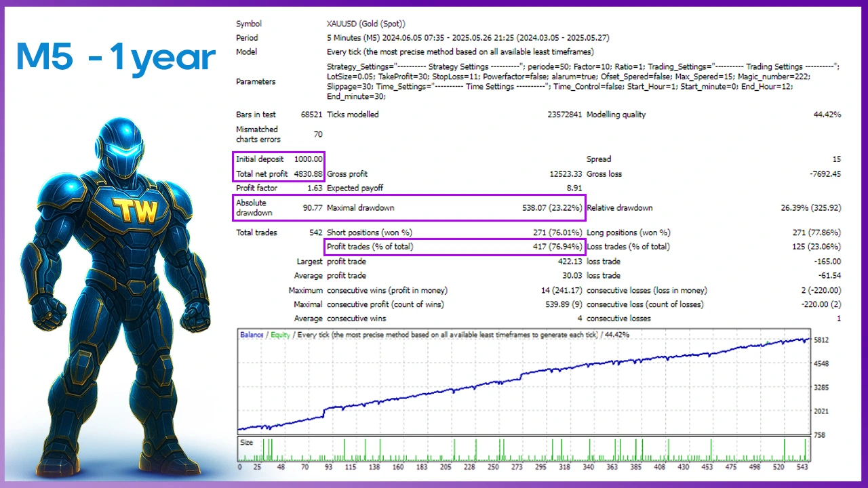Click the "5812" tick on the chart's value axis
The height and width of the screenshot is (488, 868).
822,340
